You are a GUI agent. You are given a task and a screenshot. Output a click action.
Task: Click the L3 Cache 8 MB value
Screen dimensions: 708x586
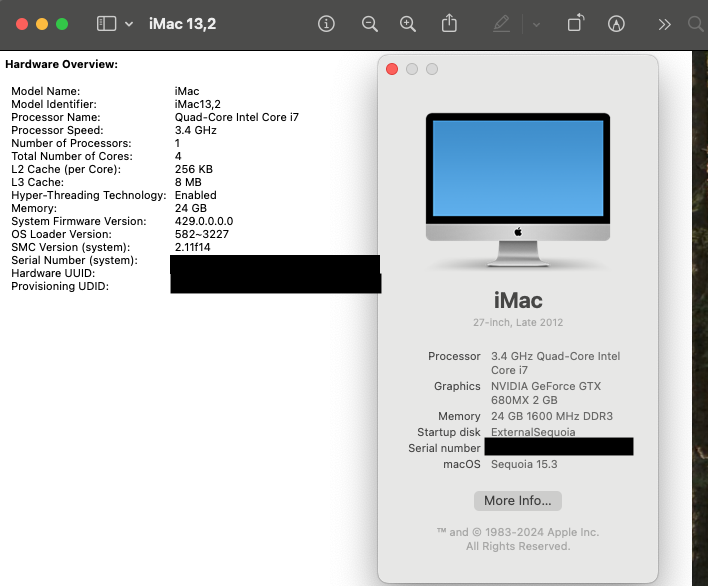click(x=188, y=182)
